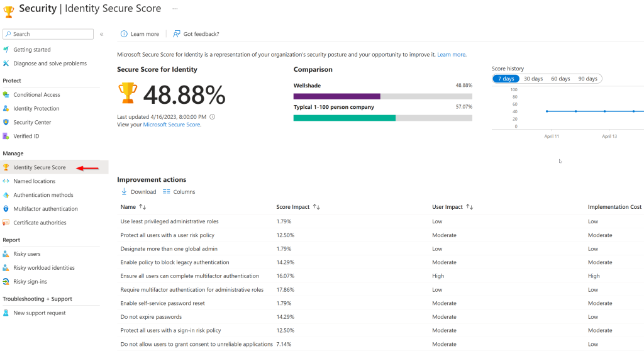
Task: Select the 60 days score history option
Action: pos(560,79)
